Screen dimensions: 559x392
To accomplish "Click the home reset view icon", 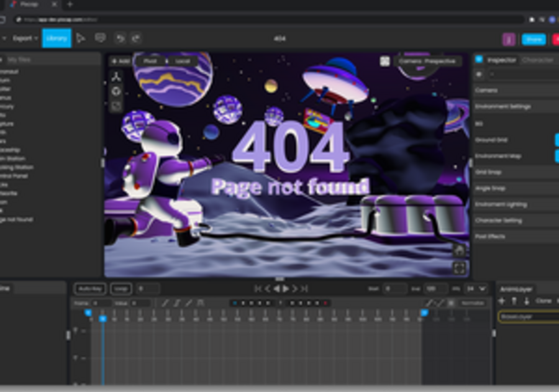I will 459,250.
